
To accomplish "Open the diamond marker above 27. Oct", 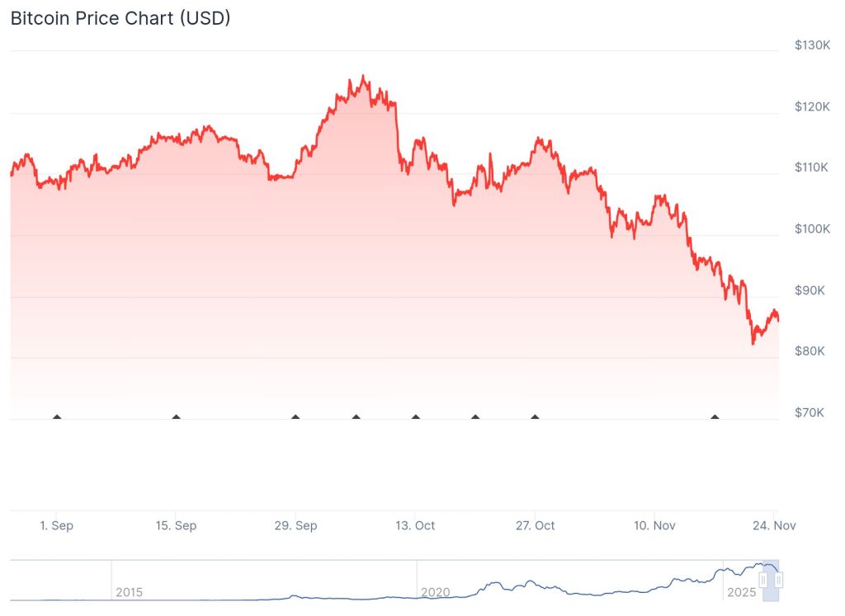I will click(535, 417).
